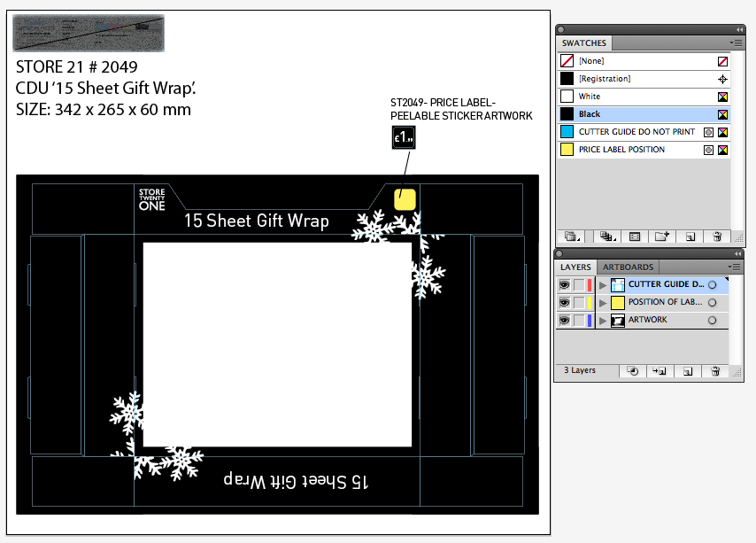756x543 pixels.
Task: Open the Swatch Libraries menu icon
Action: [572, 237]
